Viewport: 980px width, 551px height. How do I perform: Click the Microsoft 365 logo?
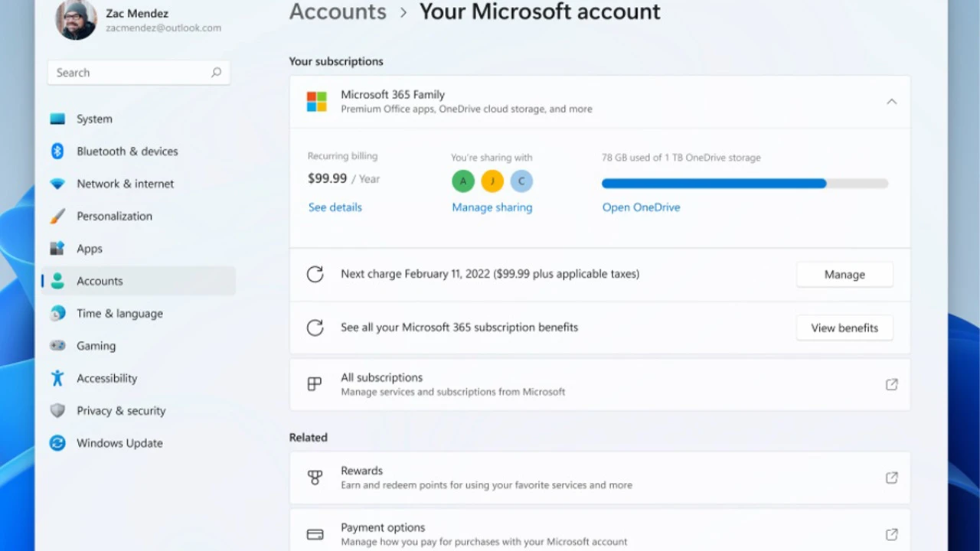[x=316, y=101]
